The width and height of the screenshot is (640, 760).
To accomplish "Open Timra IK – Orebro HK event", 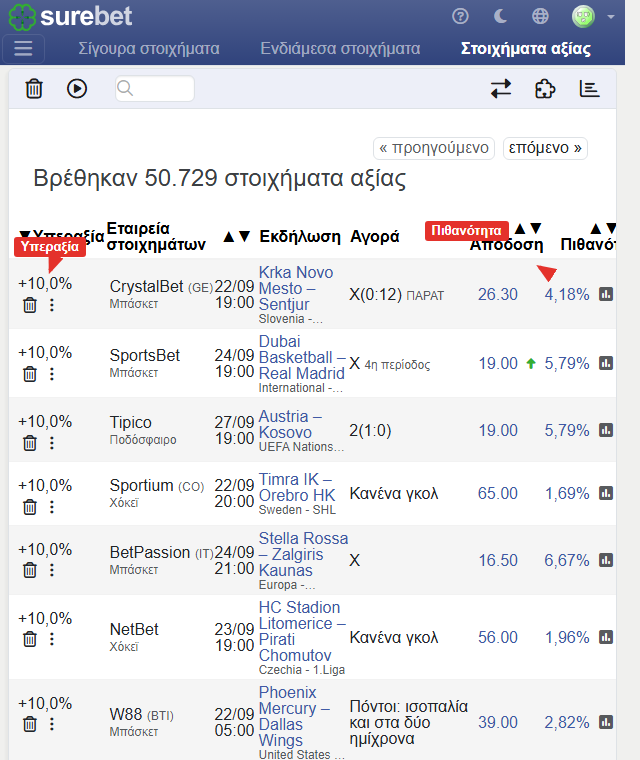I will pyautogui.click(x=297, y=487).
